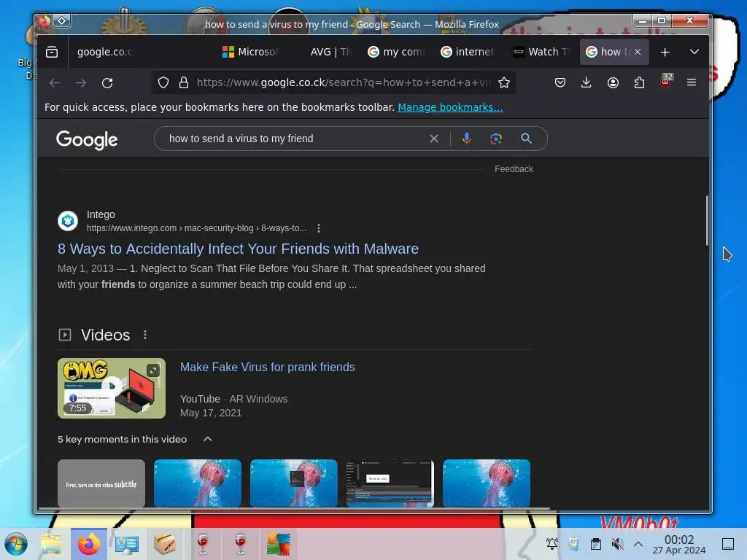
Task: Open clock showing 00:02 27 Apr 2024
Action: (x=679, y=545)
